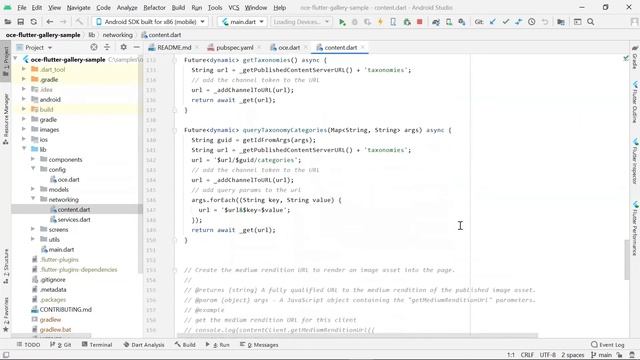Click the Build hammer icon in toolbar

[79, 22]
